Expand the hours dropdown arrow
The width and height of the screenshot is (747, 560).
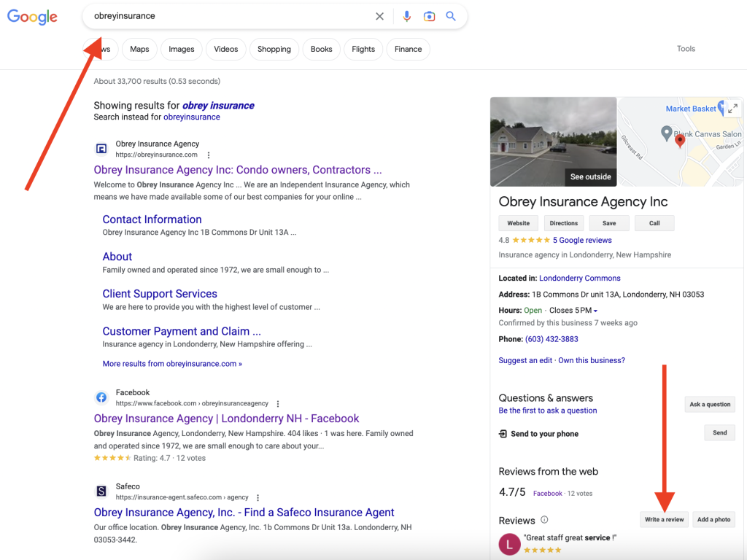[x=595, y=311]
